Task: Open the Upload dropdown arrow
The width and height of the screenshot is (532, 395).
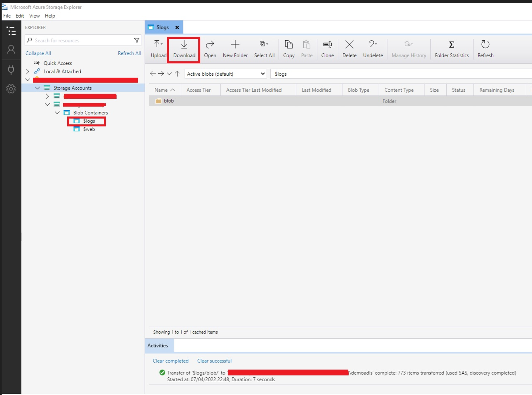Action: (162, 44)
